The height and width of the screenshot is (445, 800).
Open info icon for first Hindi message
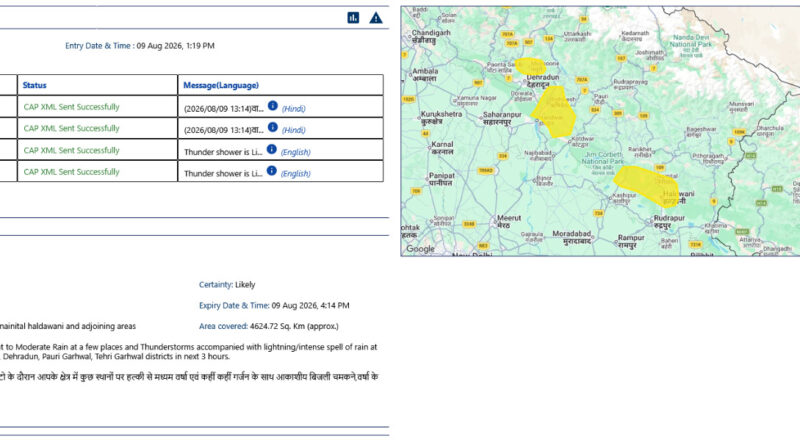coord(273,106)
